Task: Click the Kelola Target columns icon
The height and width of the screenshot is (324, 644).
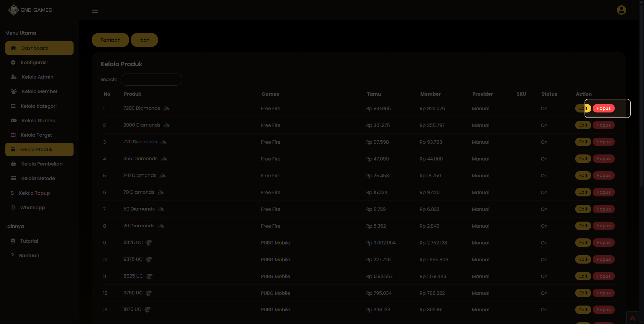Action: [x=13, y=135]
